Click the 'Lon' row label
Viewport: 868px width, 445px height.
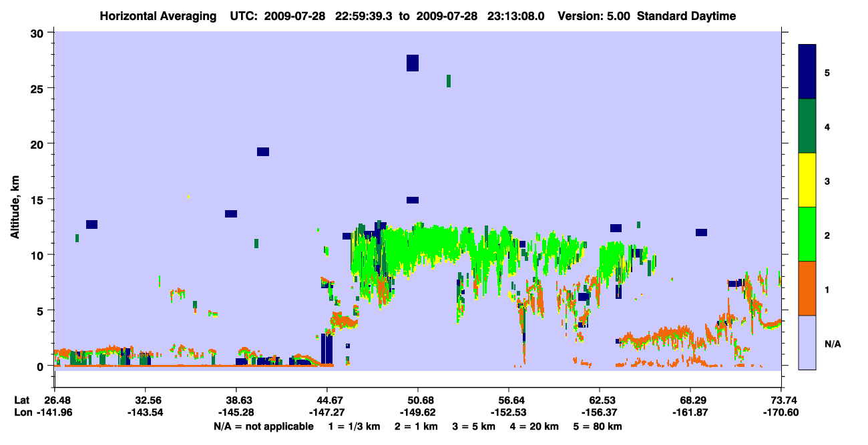21,412
